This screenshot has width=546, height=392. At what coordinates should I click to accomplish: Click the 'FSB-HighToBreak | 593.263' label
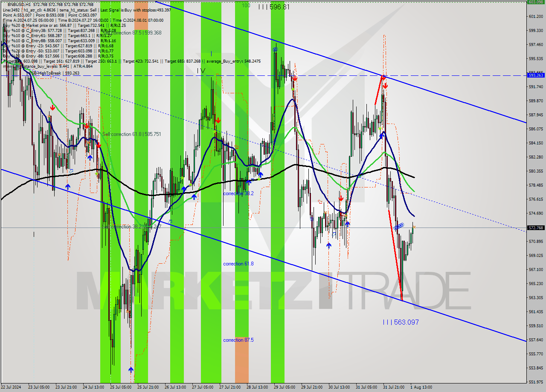(x=54, y=73)
